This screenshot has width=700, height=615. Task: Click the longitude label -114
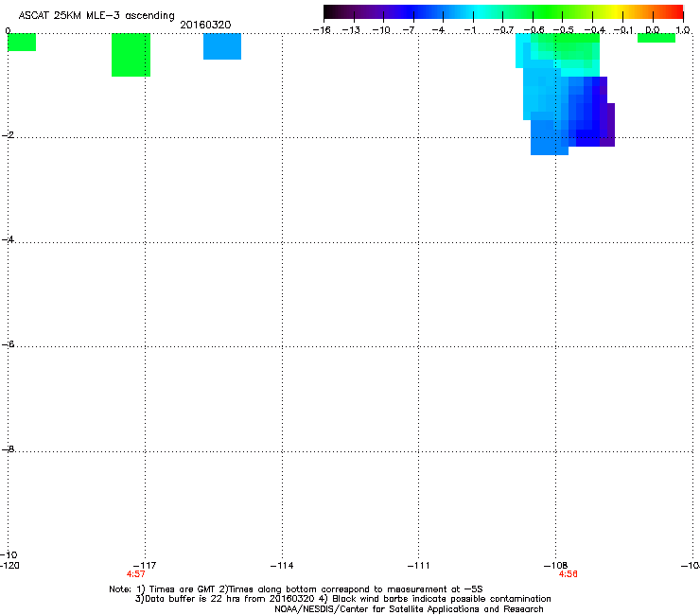pos(282,566)
